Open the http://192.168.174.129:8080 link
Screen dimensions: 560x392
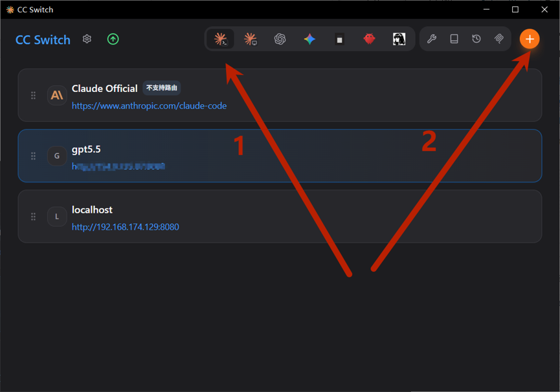[x=126, y=227]
